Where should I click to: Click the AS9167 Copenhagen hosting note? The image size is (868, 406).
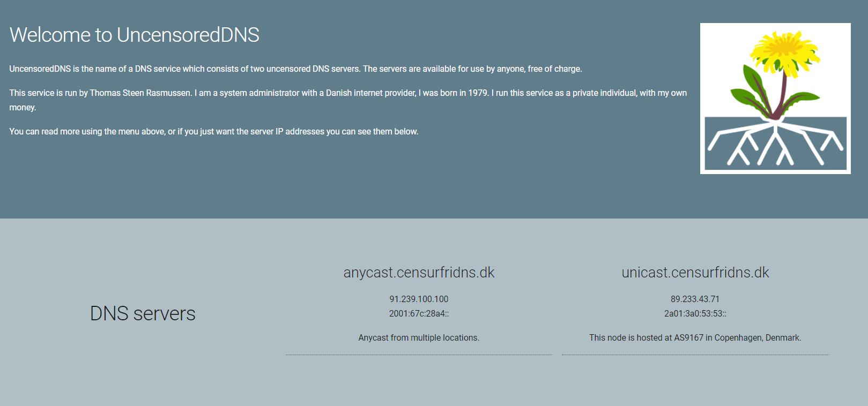(695, 337)
